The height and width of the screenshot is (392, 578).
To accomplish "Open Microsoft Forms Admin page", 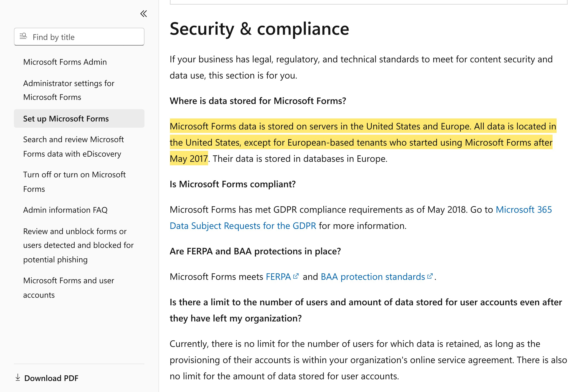I will (65, 62).
